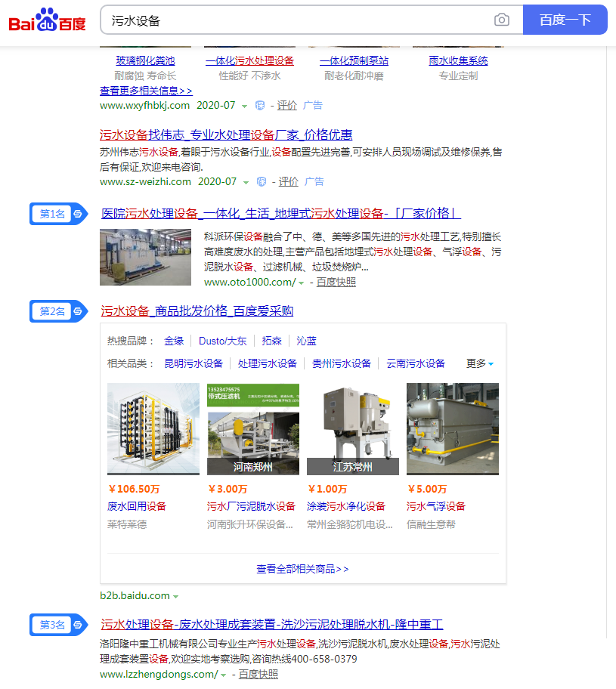616x689 pixels.
Task: Open 江苏常州 product image
Action: point(353,429)
